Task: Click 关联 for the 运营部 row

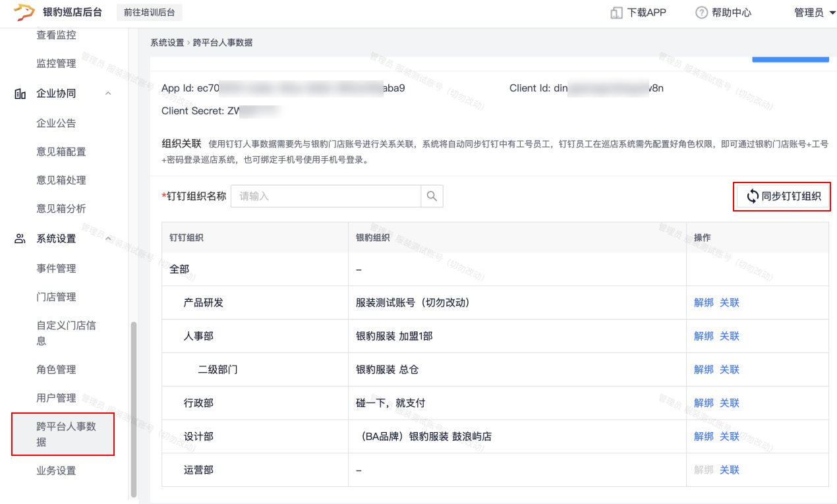Action: (730, 470)
